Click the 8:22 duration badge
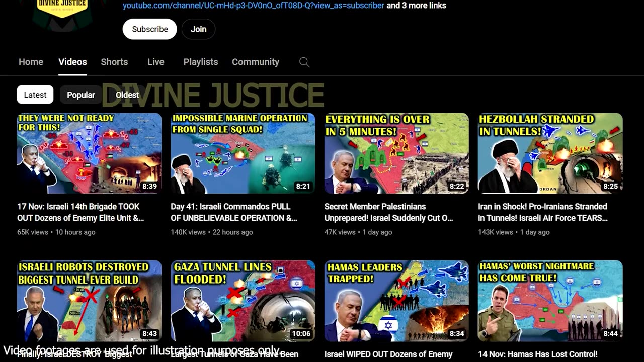The width and height of the screenshot is (644, 362). click(x=457, y=186)
